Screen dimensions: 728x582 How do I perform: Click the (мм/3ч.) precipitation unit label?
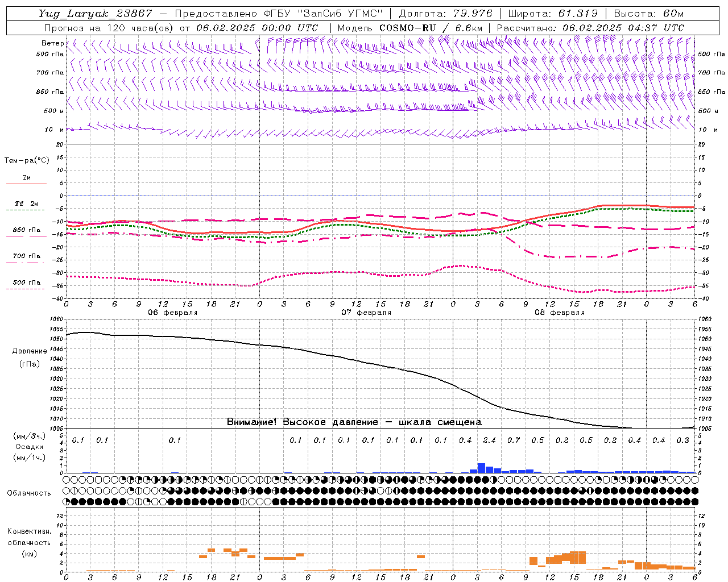point(30,436)
